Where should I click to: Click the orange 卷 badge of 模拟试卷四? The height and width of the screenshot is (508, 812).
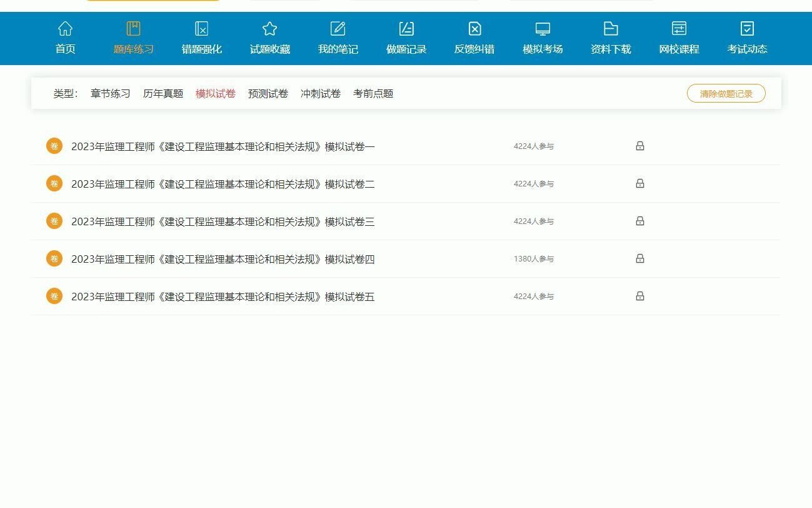coord(54,258)
